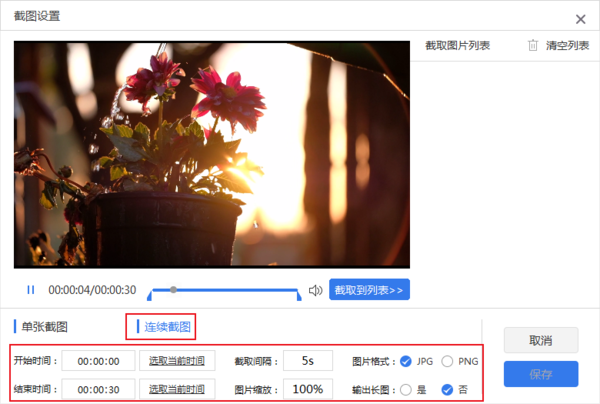600x404 pixels.
Task: Click 选取当前时间 for start time
Action: coord(177,361)
